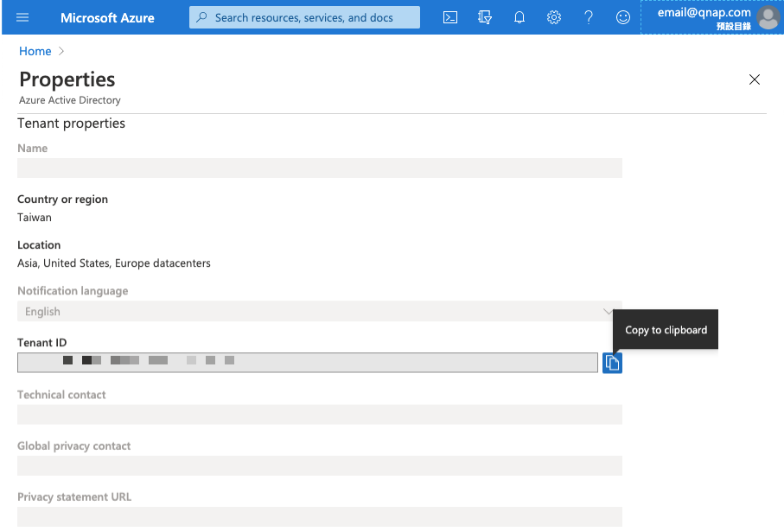Click the user avatar picture

[x=768, y=17]
